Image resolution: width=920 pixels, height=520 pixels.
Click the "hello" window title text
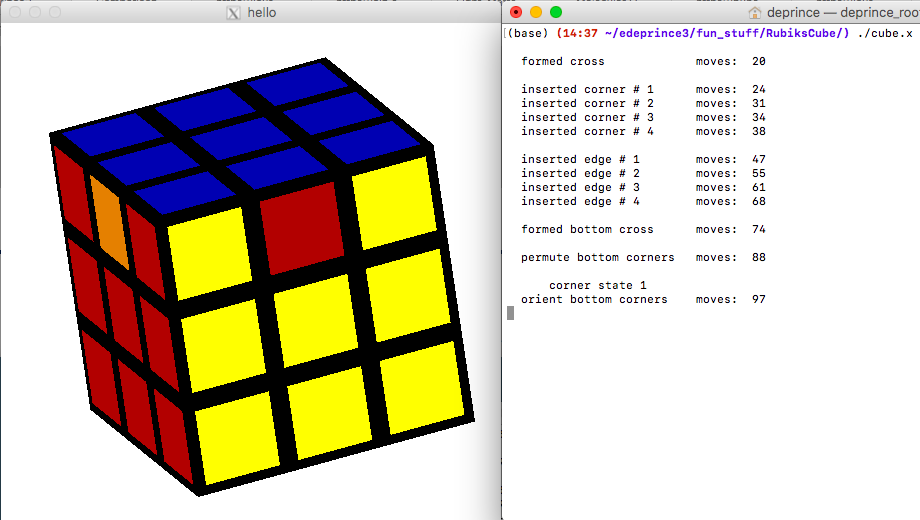262,13
